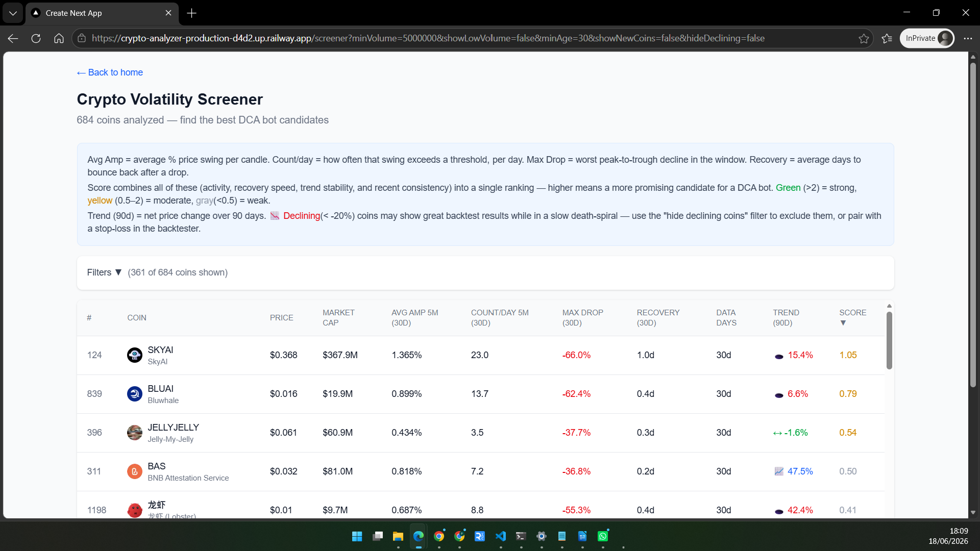Click the red 'Declining' legend word
Viewport: 980px width, 551px height.
point(301,216)
